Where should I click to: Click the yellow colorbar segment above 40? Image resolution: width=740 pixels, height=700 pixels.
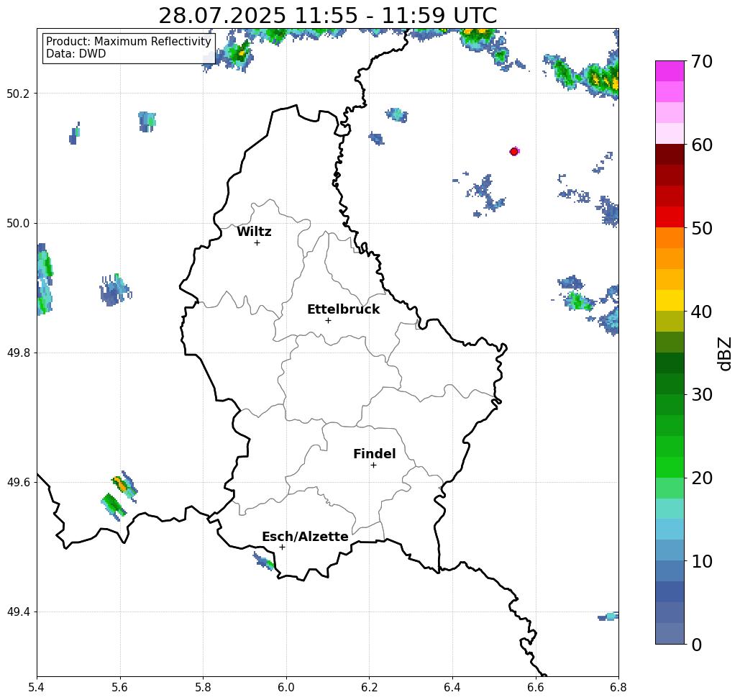coord(670,300)
